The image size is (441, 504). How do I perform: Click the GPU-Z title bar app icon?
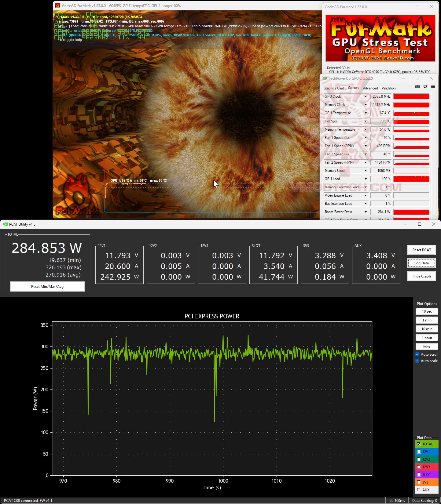click(325, 78)
